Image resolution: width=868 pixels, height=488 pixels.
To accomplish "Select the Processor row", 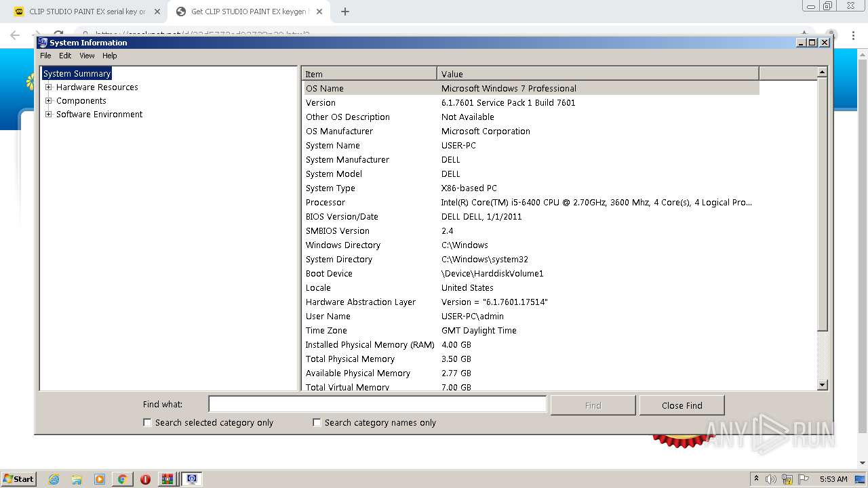I will tap(531, 202).
